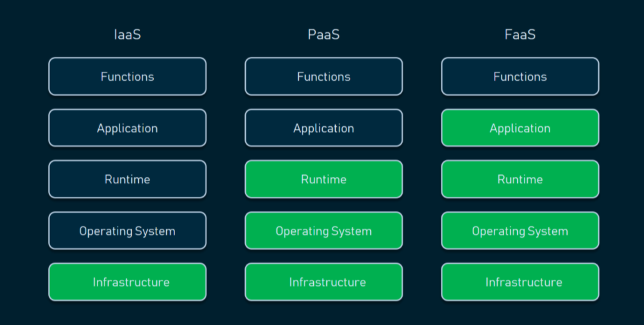Screen dimensions: 644x325
Task: Select the Operating System box under IaaS
Action: coord(128,231)
